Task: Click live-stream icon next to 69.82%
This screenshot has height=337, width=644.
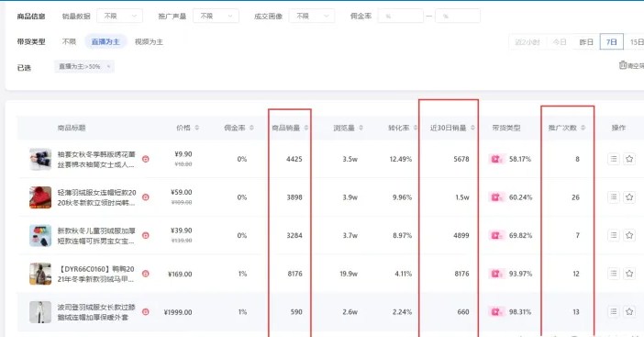Action: [x=496, y=235]
